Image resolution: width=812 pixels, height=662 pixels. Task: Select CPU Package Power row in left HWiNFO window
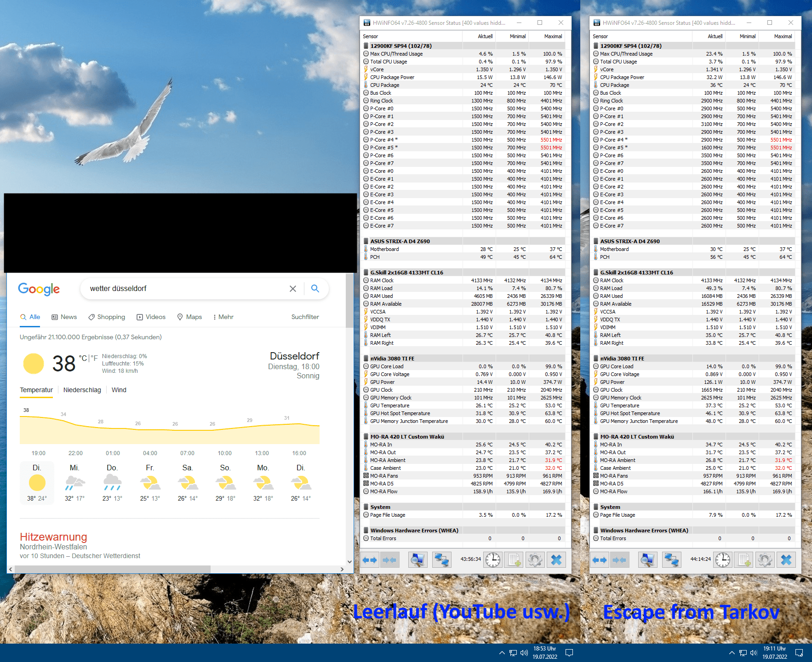(x=463, y=77)
